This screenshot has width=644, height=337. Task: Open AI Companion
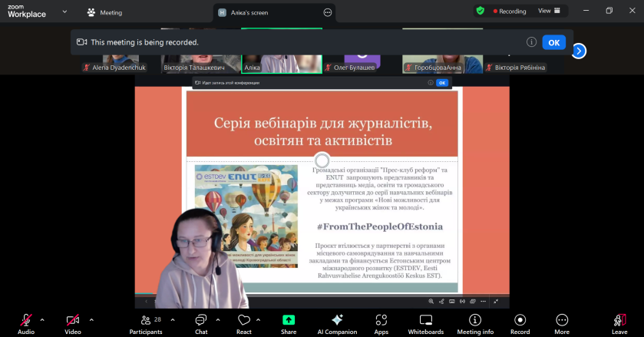pyautogui.click(x=337, y=324)
